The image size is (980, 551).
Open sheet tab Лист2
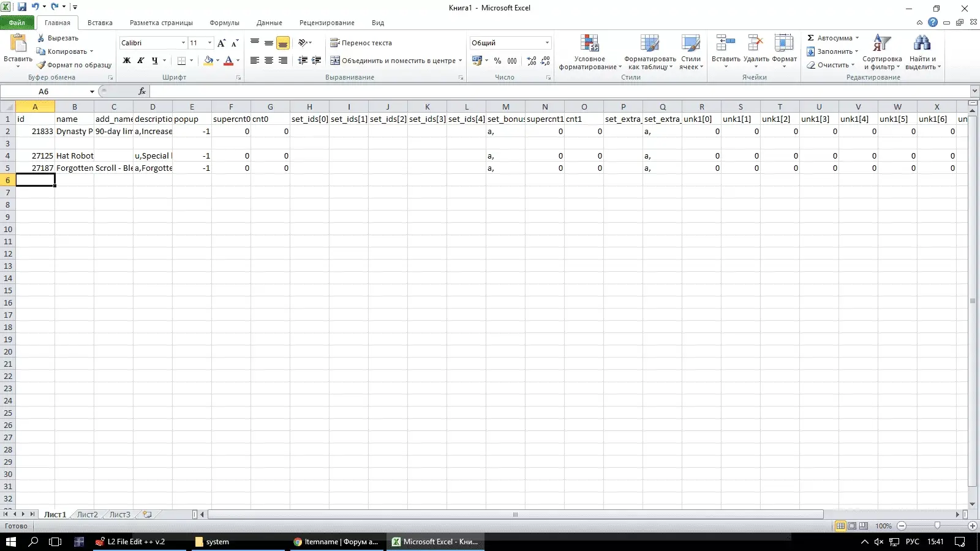[x=87, y=514]
